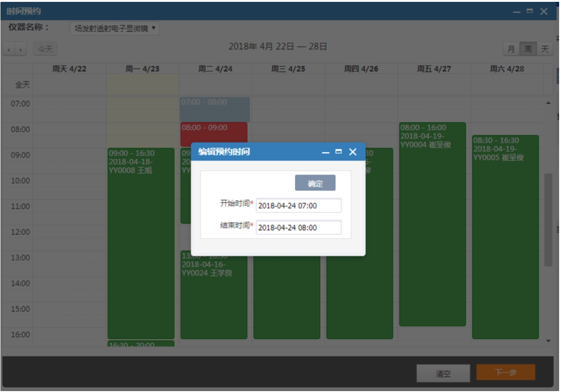561x392 pixels.
Task: Open the 仪器名称 instrument dropdown
Action: click(x=115, y=29)
